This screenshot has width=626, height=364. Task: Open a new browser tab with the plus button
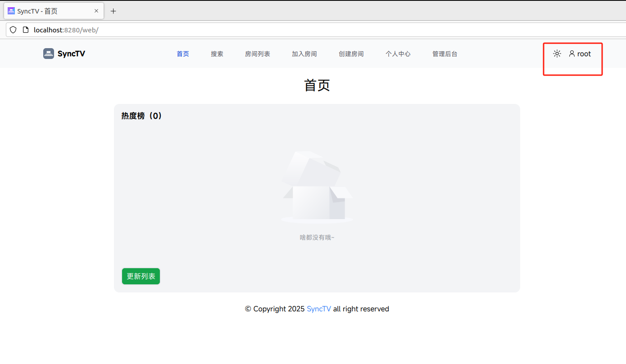coord(113,11)
